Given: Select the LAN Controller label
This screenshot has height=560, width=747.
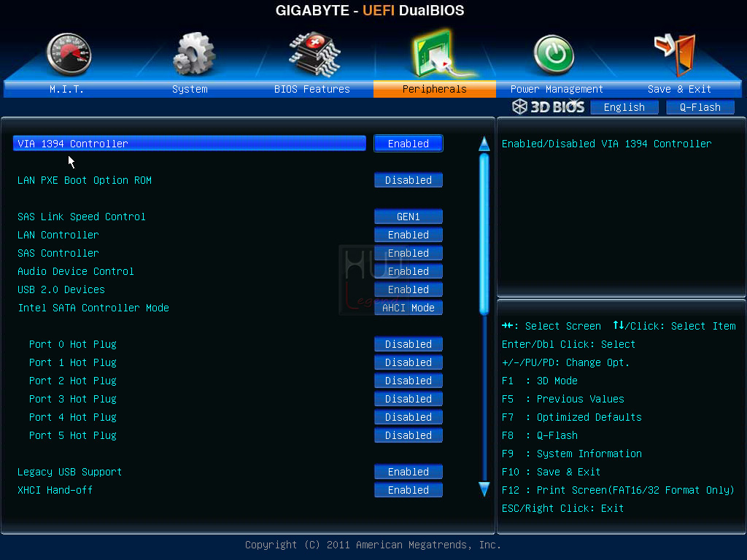Looking at the screenshot, I should click(x=58, y=235).
